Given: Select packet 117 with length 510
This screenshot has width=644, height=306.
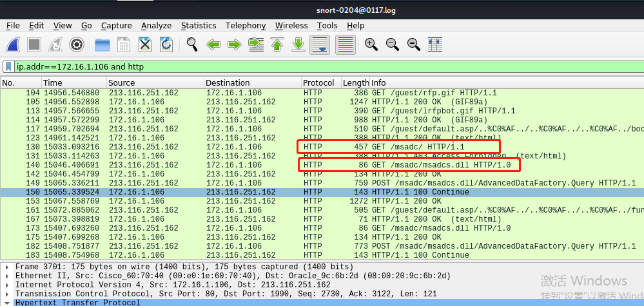Looking at the screenshot, I should click(x=322, y=129).
